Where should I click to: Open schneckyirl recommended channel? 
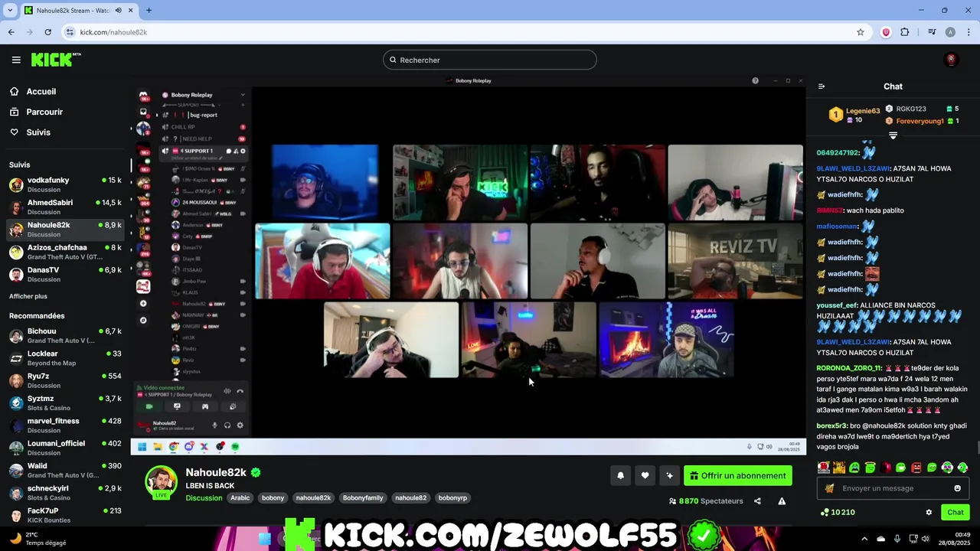66,492
